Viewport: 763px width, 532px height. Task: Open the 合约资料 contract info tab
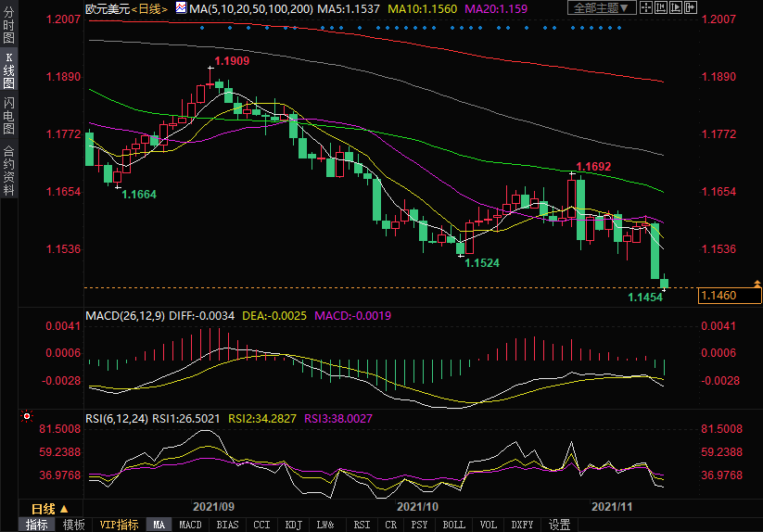point(8,171)
